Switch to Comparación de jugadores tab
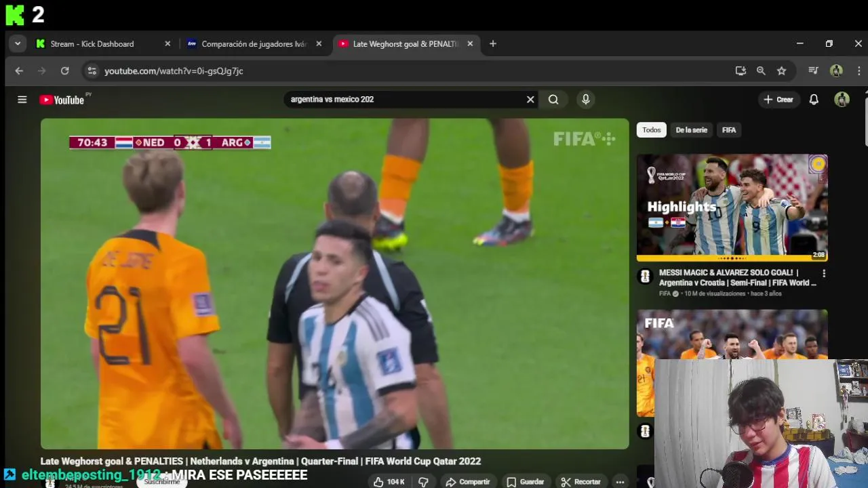The height and width of the screenshot is (488, 868). [253, 43]
